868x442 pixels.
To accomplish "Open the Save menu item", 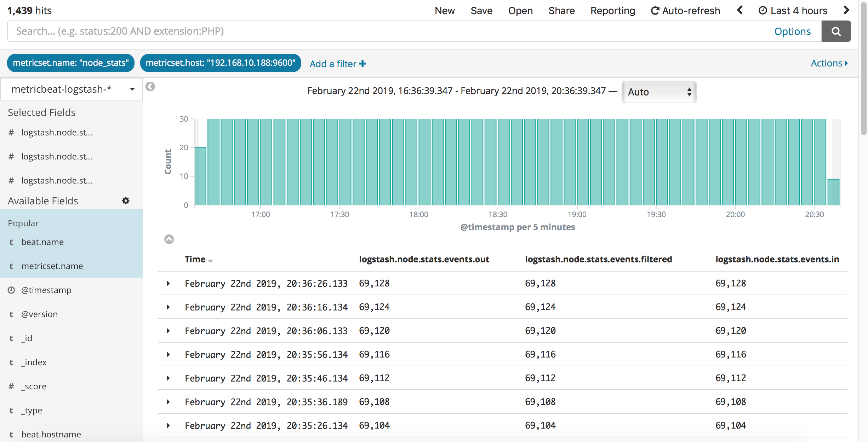I will (x=481, y=11).
